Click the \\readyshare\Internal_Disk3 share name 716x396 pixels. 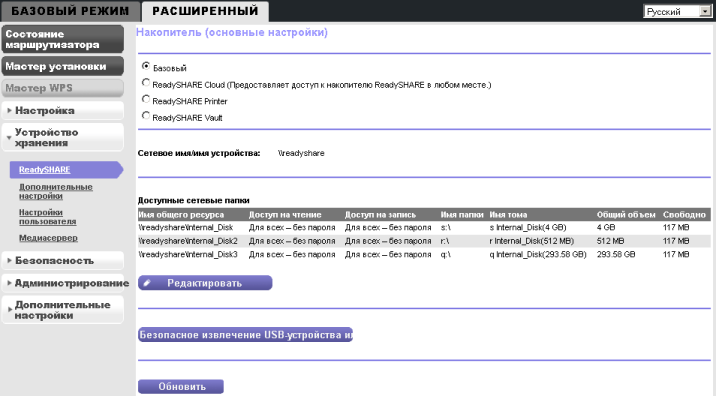click(188, 254)
